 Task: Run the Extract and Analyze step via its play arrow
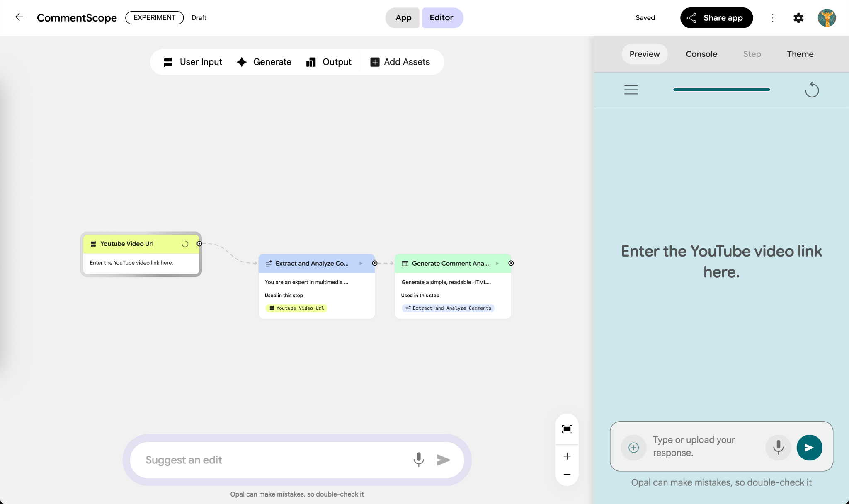tap(361, 263)
